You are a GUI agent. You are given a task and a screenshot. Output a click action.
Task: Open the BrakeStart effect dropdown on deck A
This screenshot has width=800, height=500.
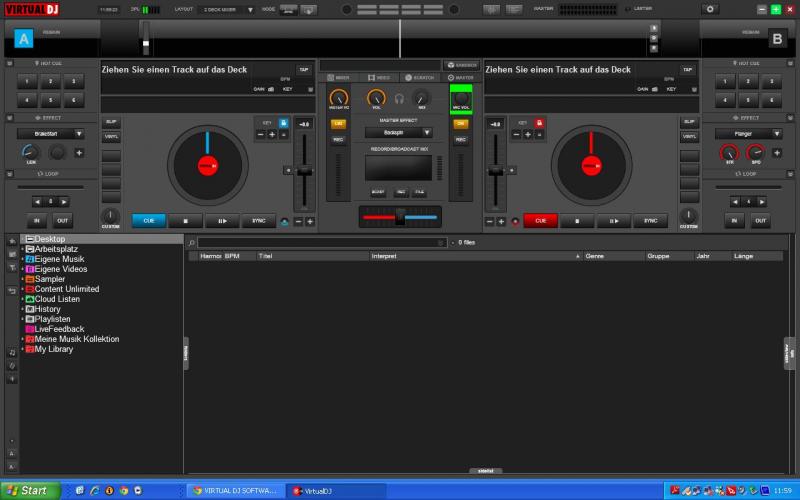[x=50, y=133]
